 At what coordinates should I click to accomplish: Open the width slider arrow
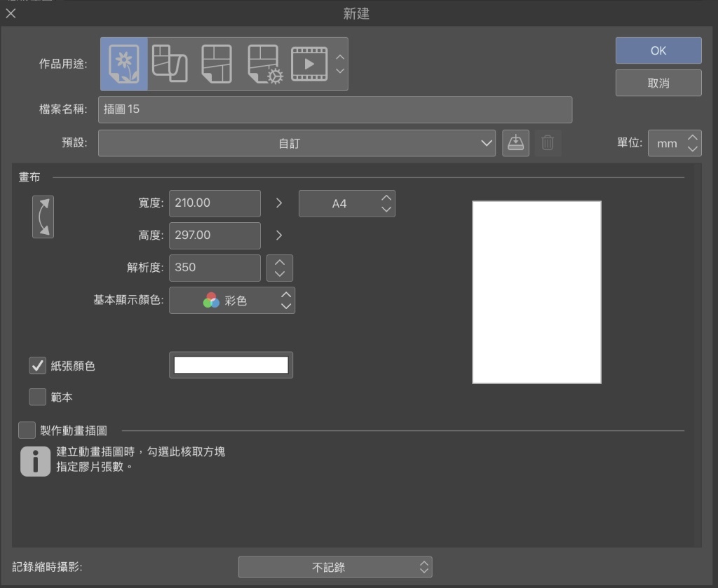[x=279, y=203]
